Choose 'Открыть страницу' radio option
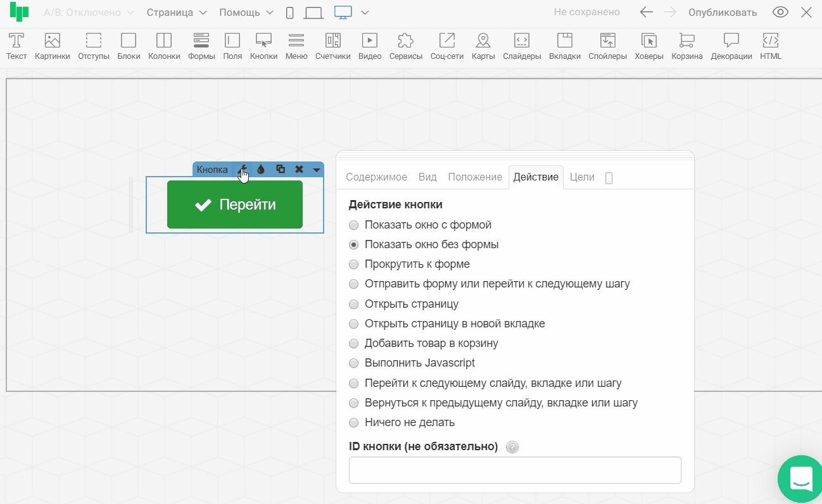The width and height of the screenshot is (822, 504). click(x=354, y=304)
